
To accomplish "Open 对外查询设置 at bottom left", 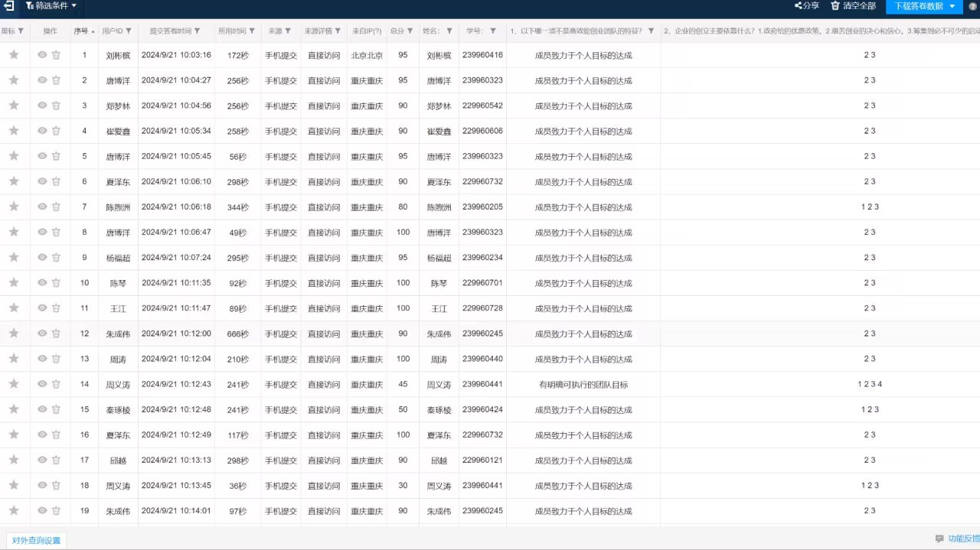I will 36,540.
